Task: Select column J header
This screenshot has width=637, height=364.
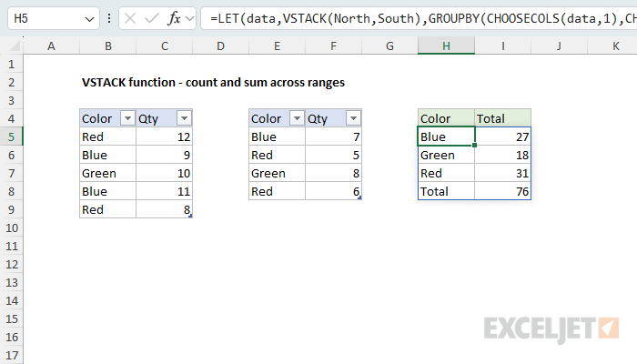Action: click(559, 45)
